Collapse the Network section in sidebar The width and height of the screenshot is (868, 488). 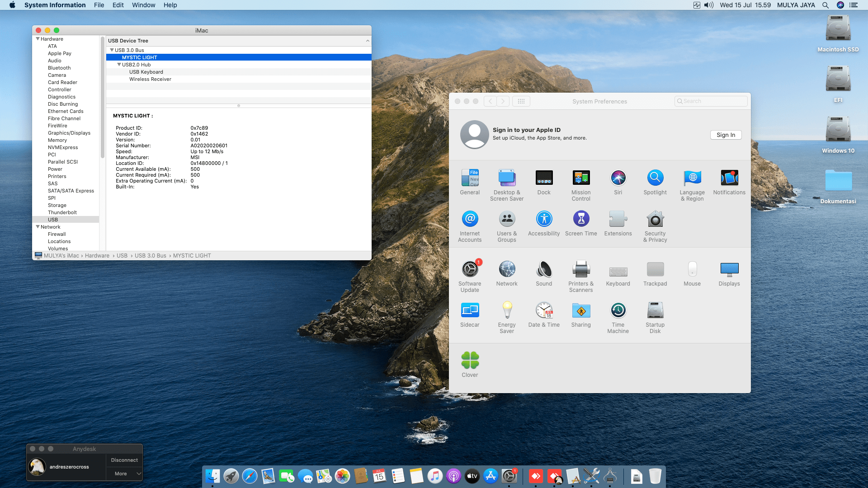tap(38, 227)
